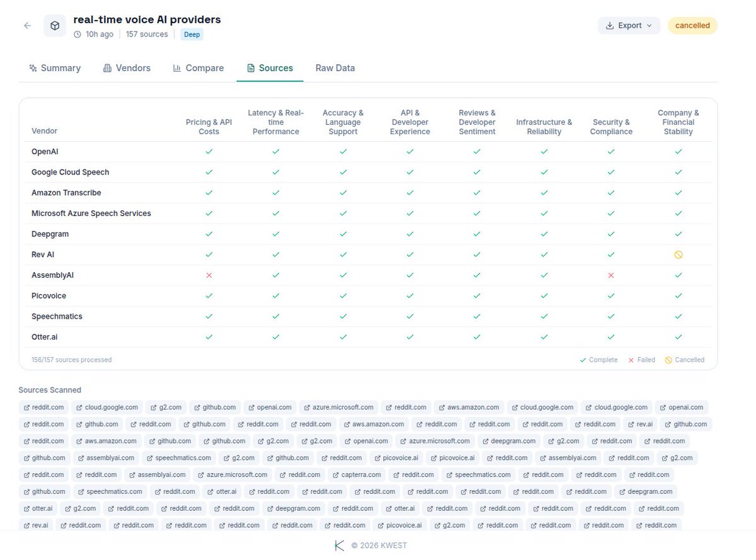The image size is (756, 560).
Task: Switch to the Summary tab
Action: (55, 68)
